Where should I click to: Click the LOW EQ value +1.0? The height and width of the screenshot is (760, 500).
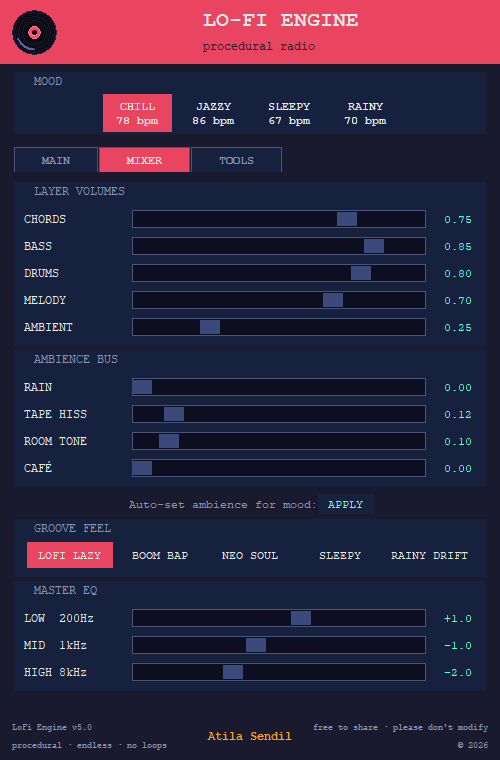tap(458, 619)
